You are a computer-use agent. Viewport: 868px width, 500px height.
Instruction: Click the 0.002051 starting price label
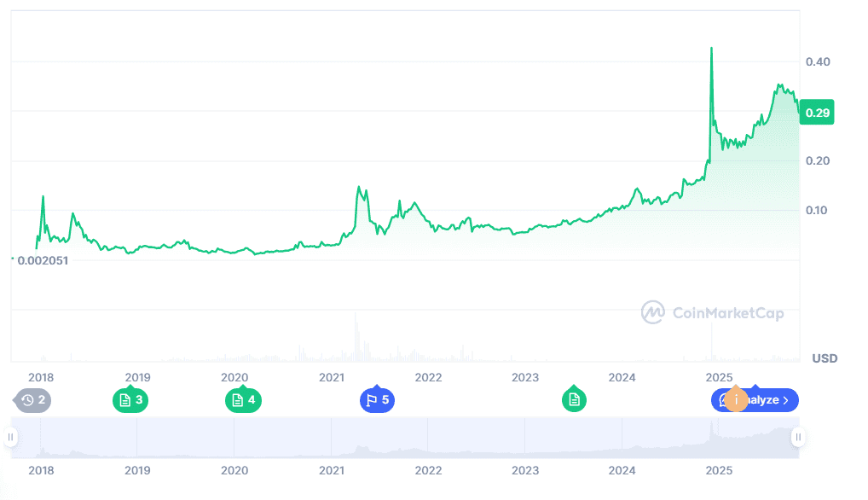44,260
